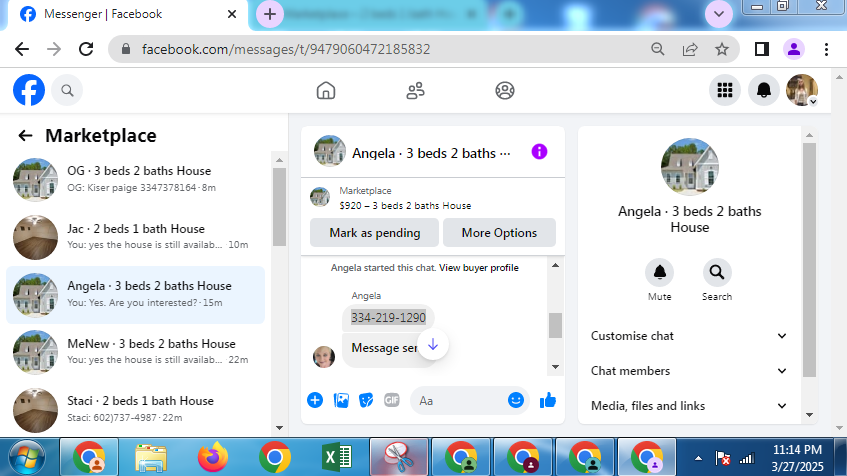Send a thumbs-up like
847x476 pixels.
548,400
